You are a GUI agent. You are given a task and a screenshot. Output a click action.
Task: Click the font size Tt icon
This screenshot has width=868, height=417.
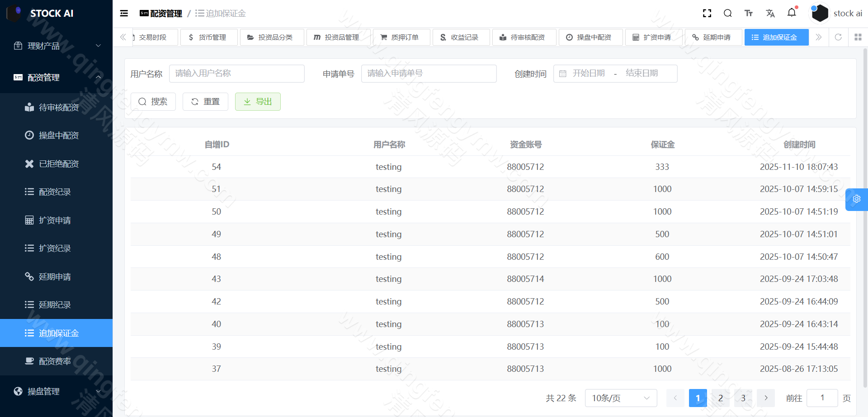(x=748, y=13)
